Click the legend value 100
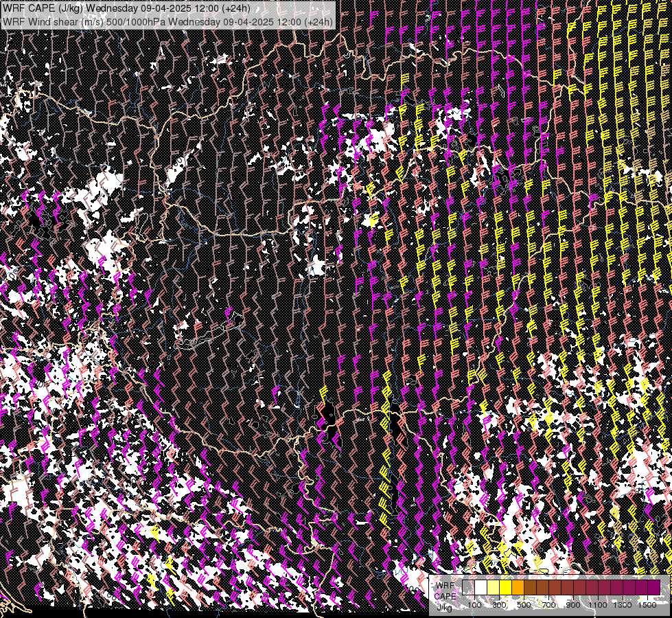Image resolution: width=672 pixels, height=618 pixels. click(x=474, y=605)
